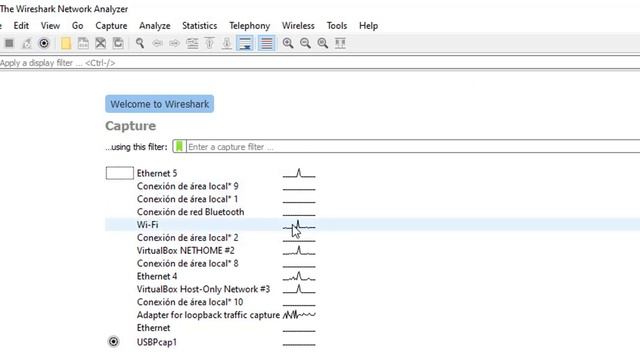Image resolution: width=640 pixels, height=360 pixels.
Task: Select Conexión de área local* 8 interface
Action: (187, 263)
